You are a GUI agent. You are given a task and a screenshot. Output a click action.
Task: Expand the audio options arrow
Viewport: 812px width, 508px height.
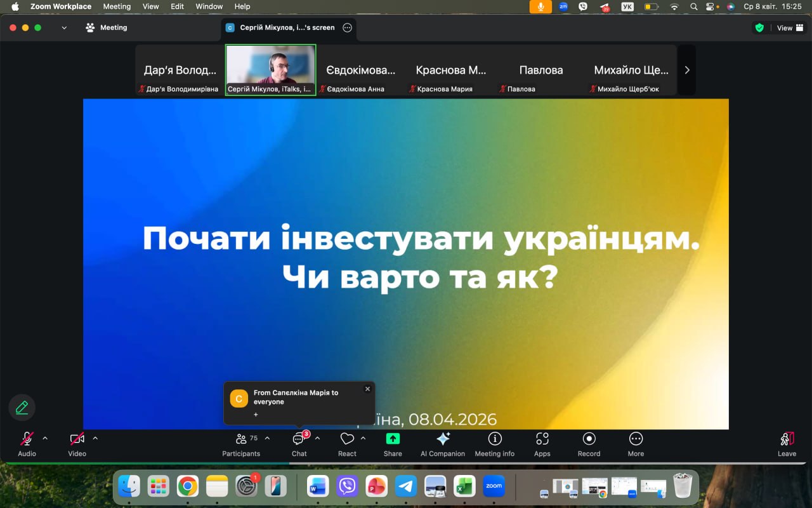pos(45,438)
